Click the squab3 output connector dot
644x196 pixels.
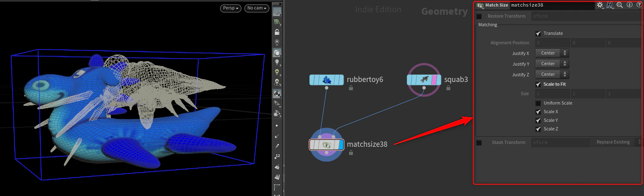(424, 88)
